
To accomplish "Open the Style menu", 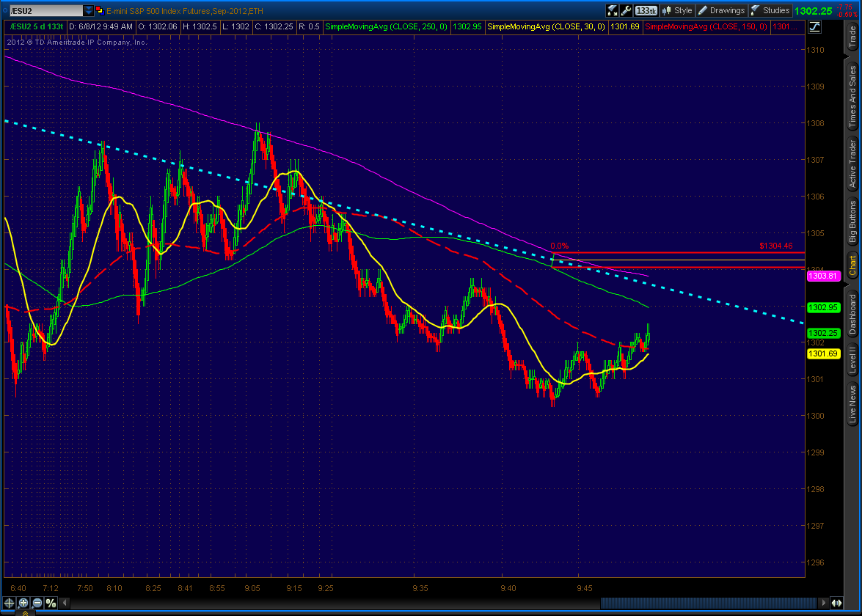I will tap(677, 10).
